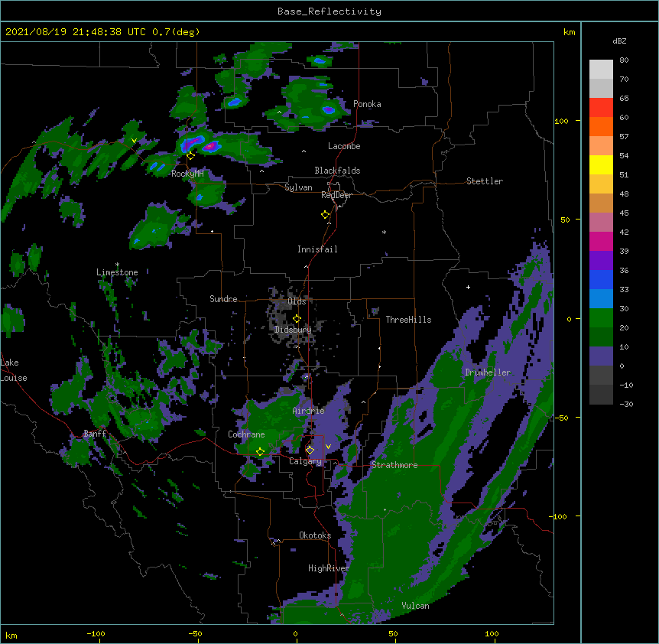Pick the red 60-65 dBZ legend swatch
The width and height of the screenshot is (659, 644).
click(601, 107)
